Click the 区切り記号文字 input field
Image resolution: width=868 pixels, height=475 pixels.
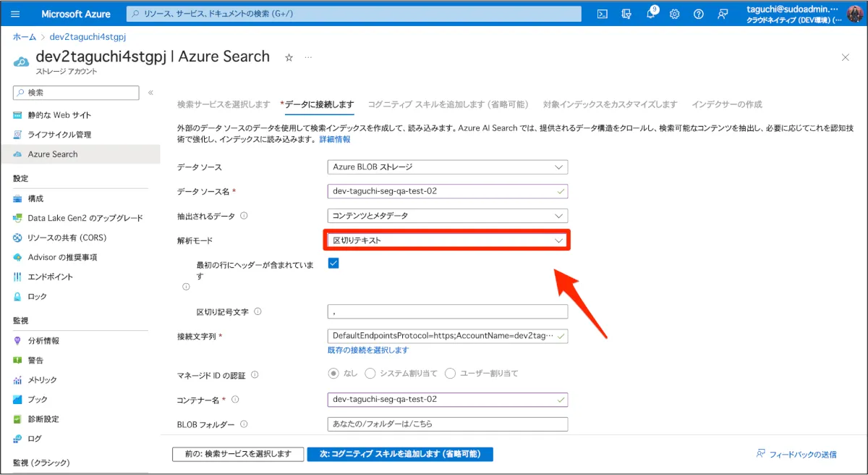pyautogui.click(x=448, y=311)
